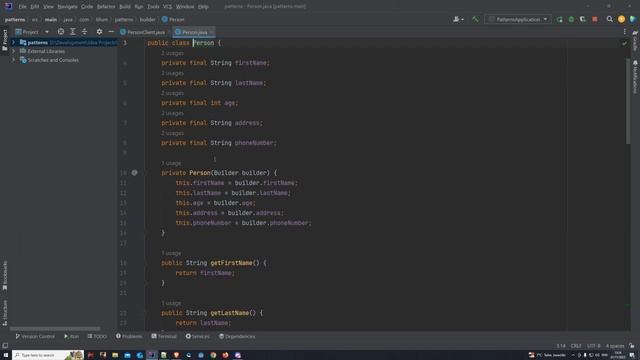Open the PatternsApplication run configuration dropdown

coord(518,19)
